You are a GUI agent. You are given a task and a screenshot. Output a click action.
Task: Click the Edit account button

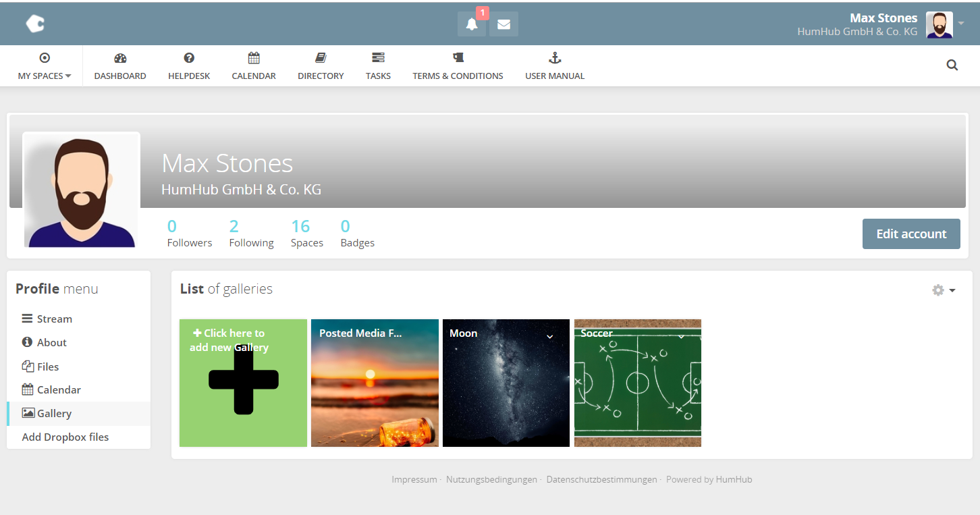tap(910, 234)
